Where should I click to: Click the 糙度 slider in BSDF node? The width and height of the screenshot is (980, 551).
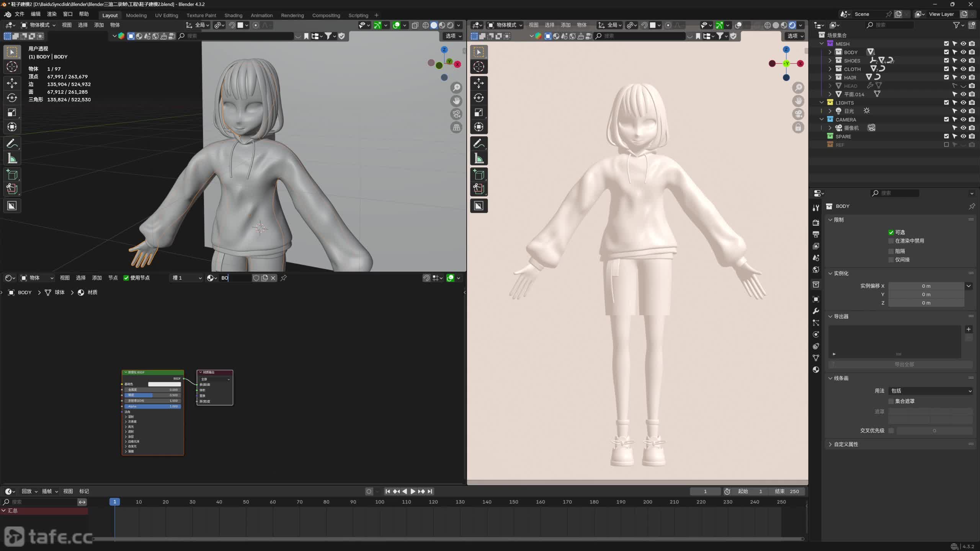[x=152, y=395]
